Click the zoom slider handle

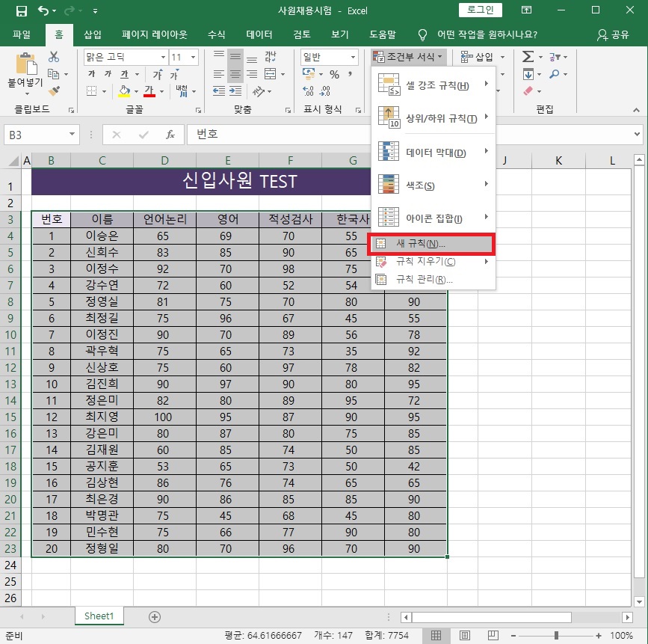[556, 635]
